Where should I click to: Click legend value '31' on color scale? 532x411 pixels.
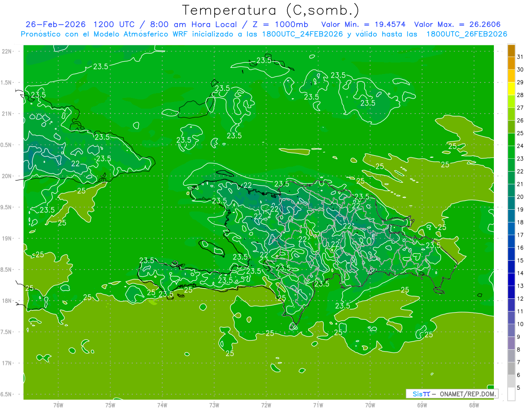point(520,57)
